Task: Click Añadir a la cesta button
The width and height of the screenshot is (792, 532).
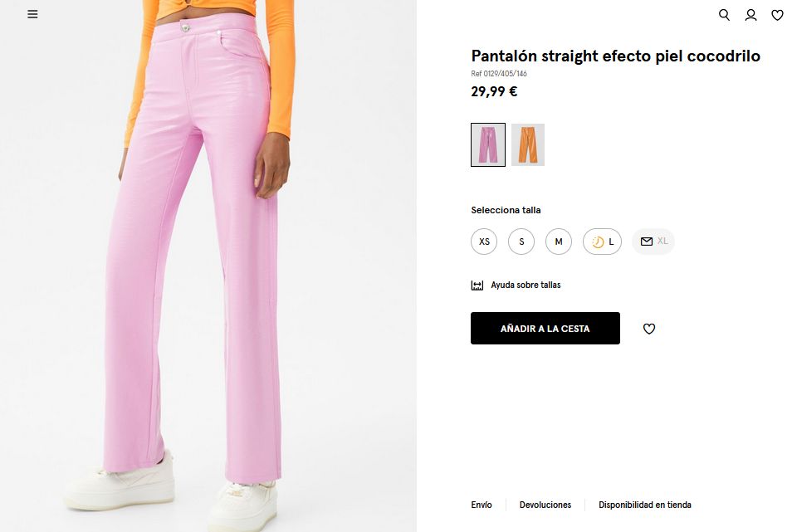Action: tap(545, 329)
